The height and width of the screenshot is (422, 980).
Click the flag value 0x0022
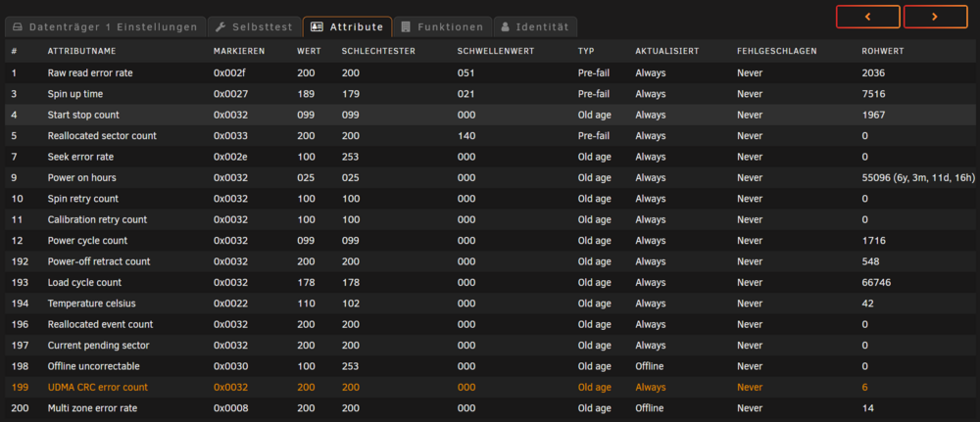230,304
